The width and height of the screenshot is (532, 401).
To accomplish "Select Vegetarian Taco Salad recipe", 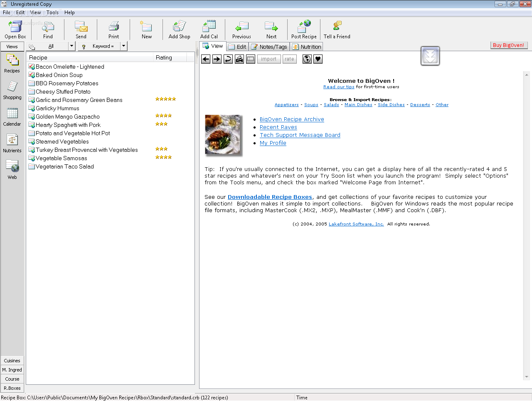I will tap(65, 166).
